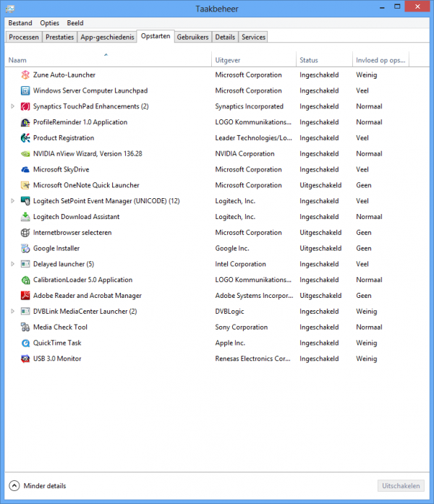Select the OneNote Quick Launcher icon
Viewport: 434px width, 504px height.
25,185
